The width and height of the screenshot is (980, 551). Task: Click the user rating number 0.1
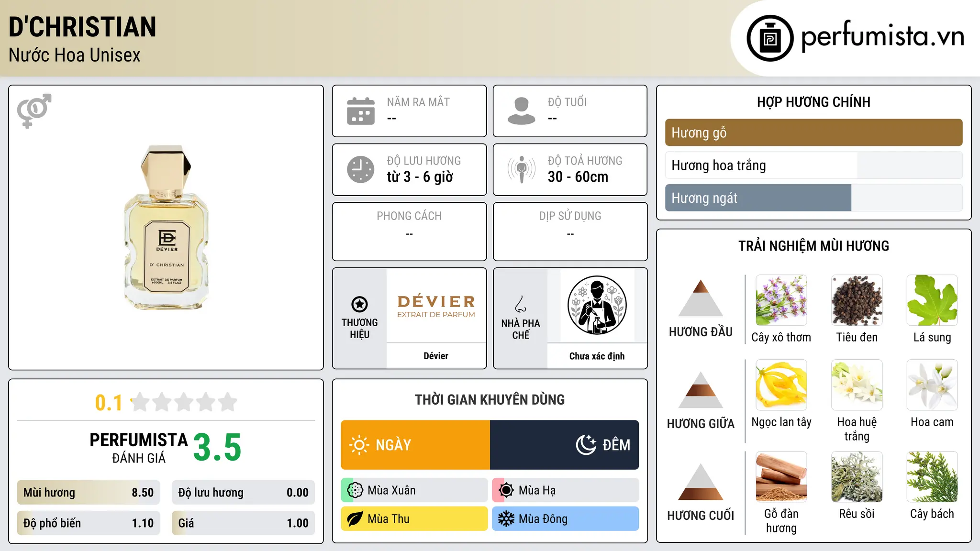pos(109,403)
